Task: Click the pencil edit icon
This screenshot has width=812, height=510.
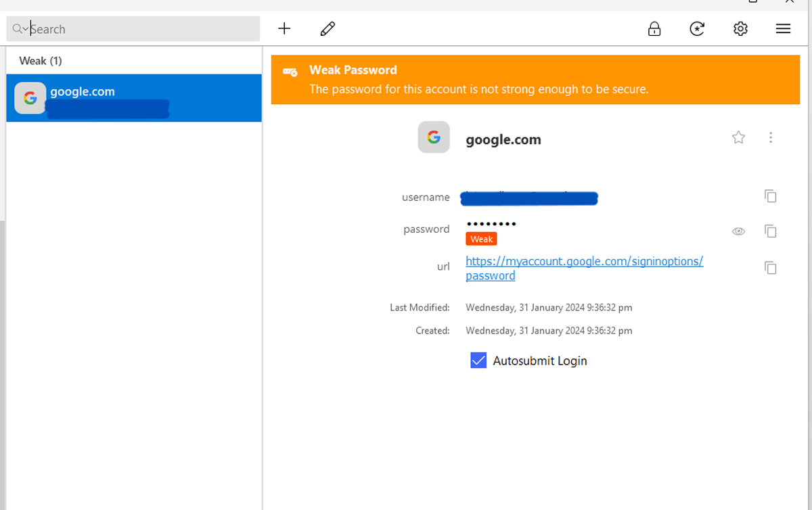Action: point(328,28)
